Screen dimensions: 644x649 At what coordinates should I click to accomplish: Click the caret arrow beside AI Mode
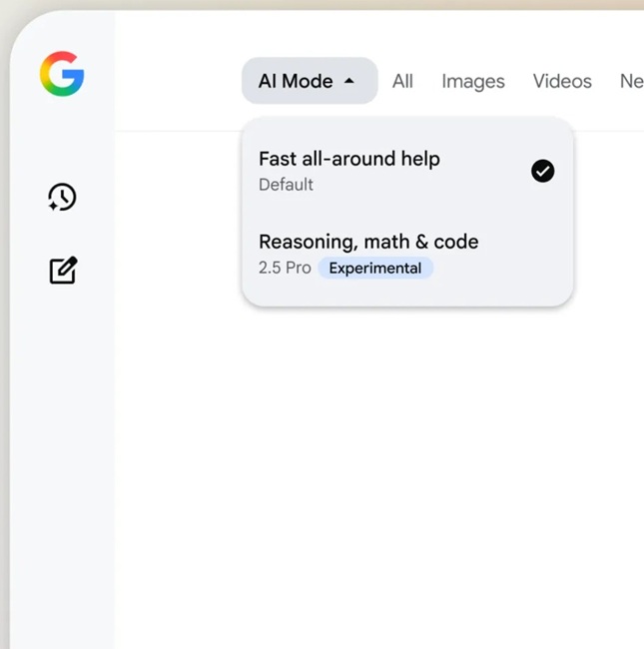point(348,81)
